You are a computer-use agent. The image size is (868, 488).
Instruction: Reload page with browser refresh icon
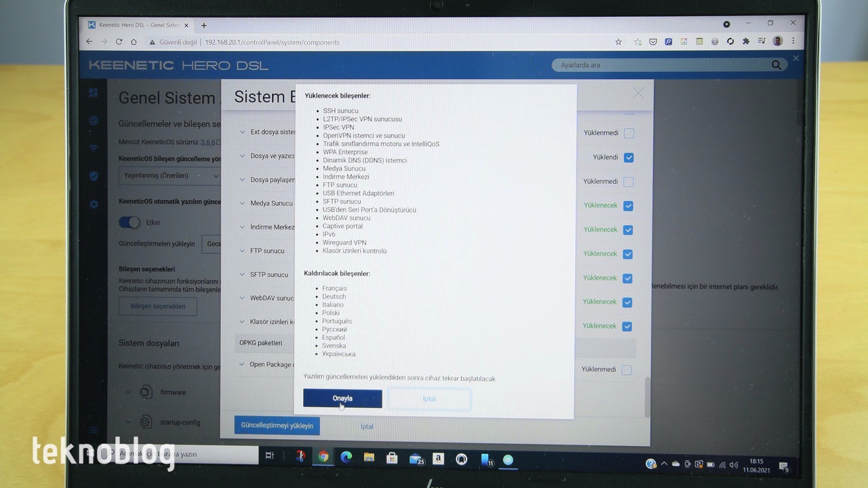(119, 42)
